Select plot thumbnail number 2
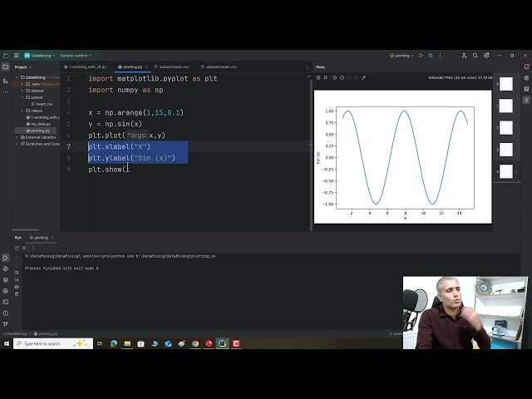This screenshot has height=399, width=532. (x=506, y=128)
